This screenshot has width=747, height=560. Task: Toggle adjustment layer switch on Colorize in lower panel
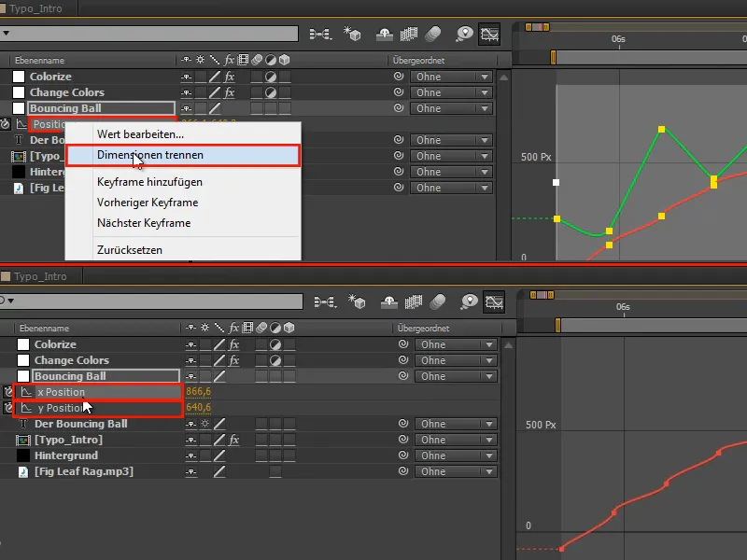click(275, 344)
